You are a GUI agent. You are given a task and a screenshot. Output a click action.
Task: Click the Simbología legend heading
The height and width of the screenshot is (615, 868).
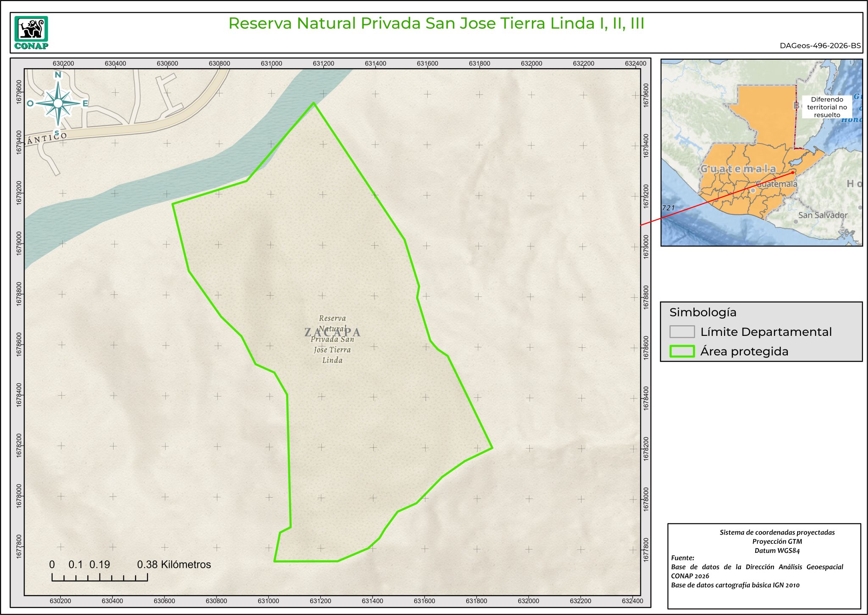pyautogui.click(x=703, y=312)
